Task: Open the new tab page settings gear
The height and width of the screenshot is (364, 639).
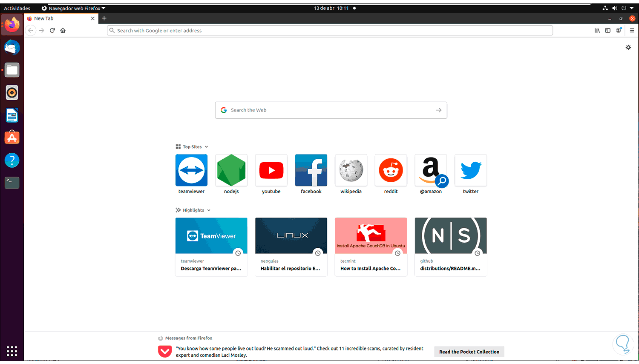Action: pyautogui.click(x=628, y=47)
